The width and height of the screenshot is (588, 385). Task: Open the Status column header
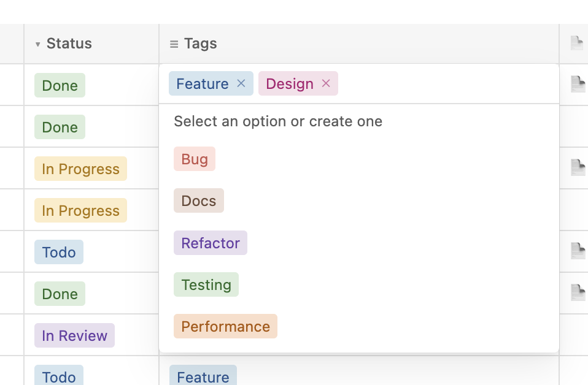pyautogui.click(x=69, y=44)
